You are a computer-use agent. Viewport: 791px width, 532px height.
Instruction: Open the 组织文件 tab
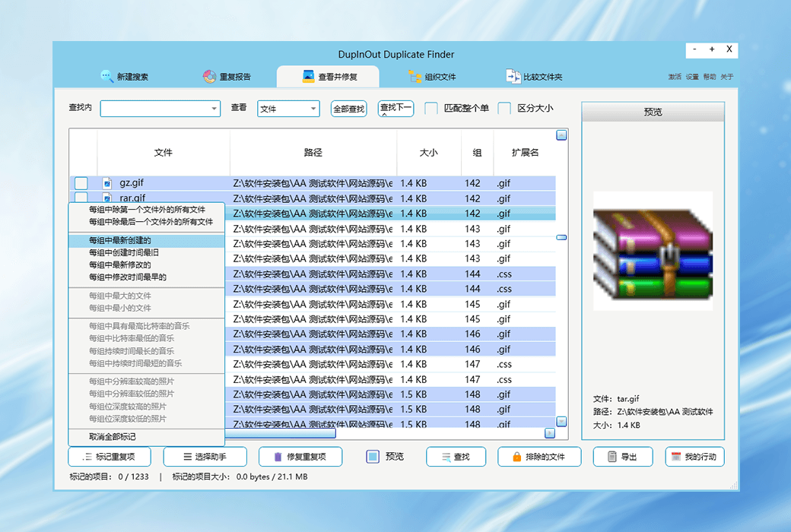(432, 77)
